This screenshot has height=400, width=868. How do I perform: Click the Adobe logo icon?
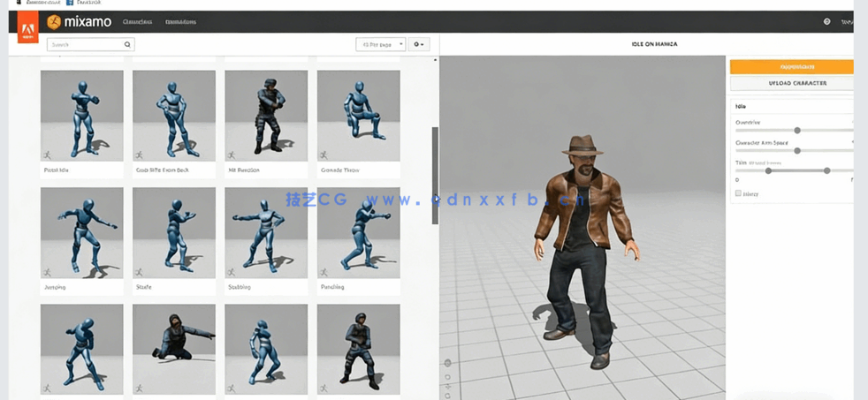point(27,29)
